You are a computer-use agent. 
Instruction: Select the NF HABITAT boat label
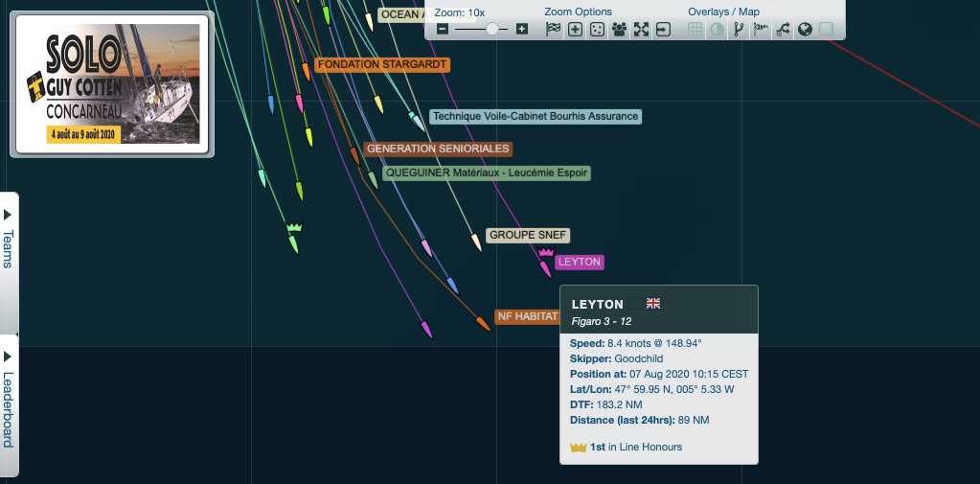(x=527, y=317)
